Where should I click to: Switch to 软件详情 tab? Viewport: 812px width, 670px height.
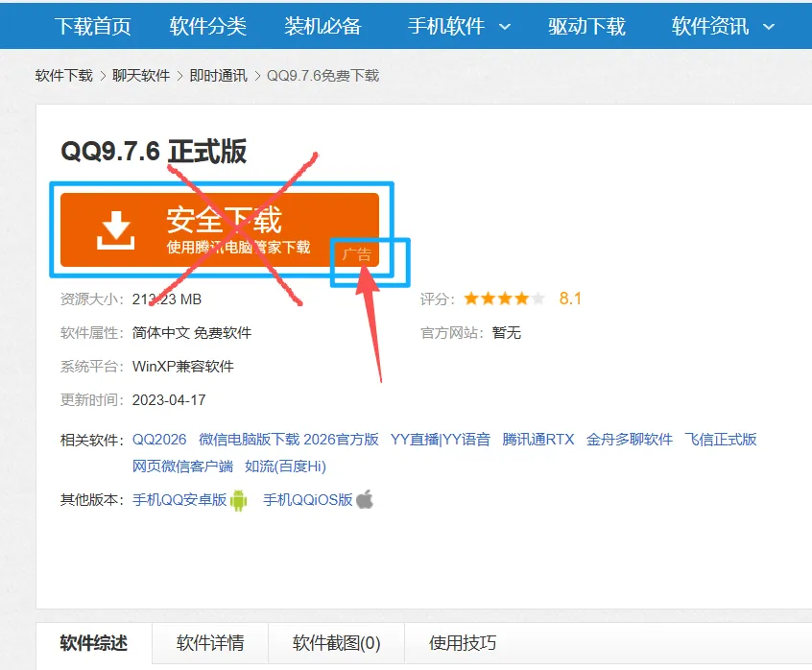(x=210, y=643)
